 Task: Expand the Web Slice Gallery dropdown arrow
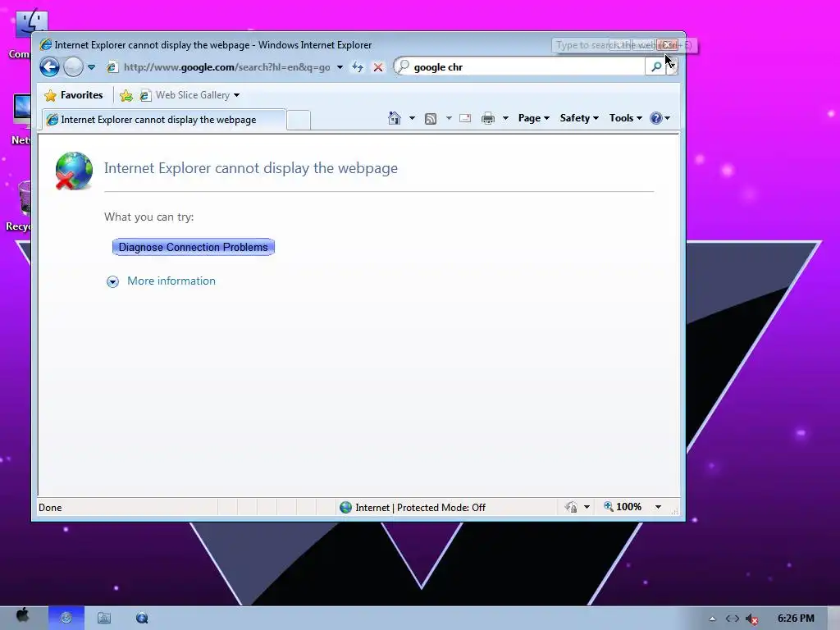pos(236,95)
